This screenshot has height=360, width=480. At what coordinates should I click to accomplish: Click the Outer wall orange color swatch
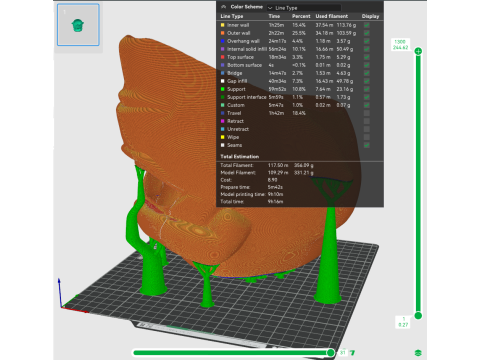tap(223, 33)
